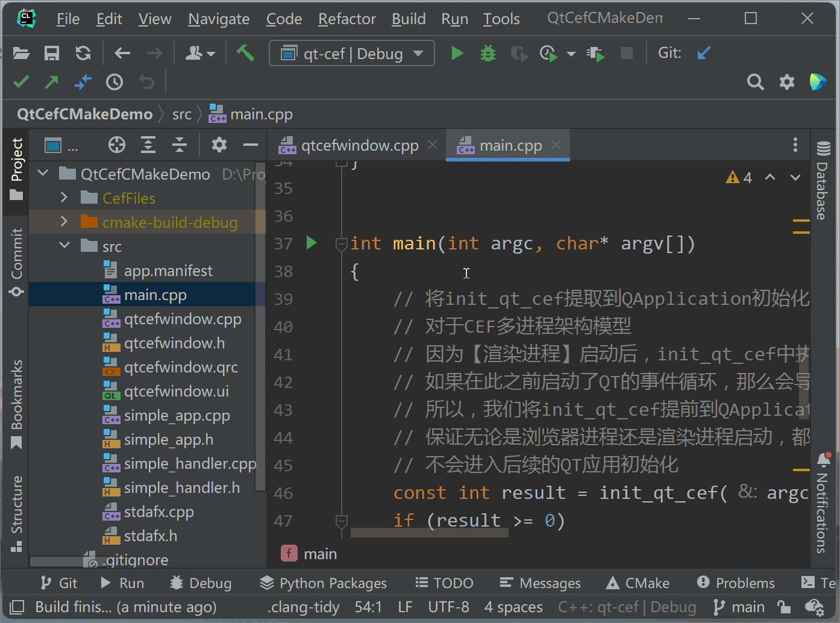The image size is (840, 623).
Task: Open the Problems tool window
Action: coord(736,583)
